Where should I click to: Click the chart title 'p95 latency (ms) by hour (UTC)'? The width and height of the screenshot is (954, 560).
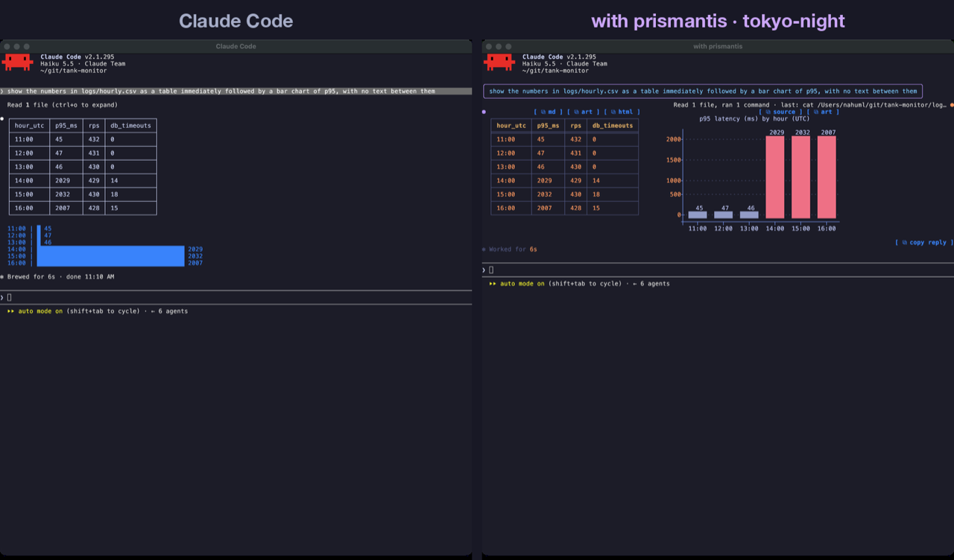[754, 118]
